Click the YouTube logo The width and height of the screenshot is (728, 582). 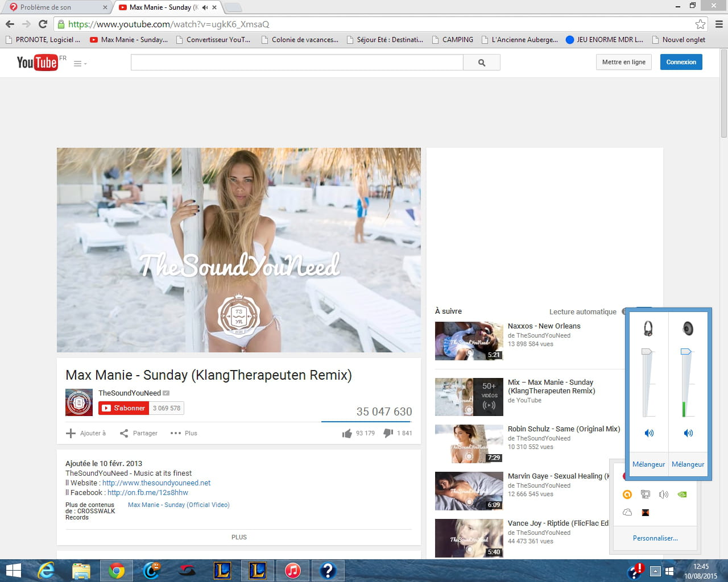click(37, 63)
